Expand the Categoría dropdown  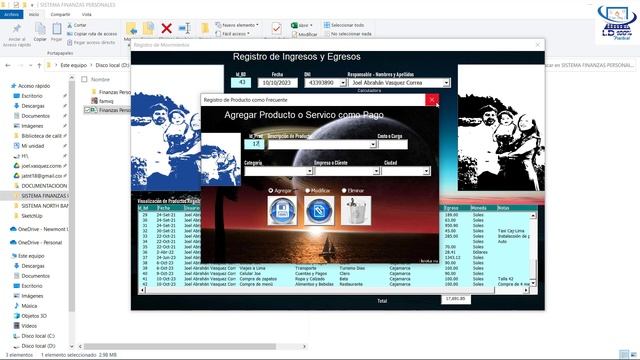(x=309, y=171)
